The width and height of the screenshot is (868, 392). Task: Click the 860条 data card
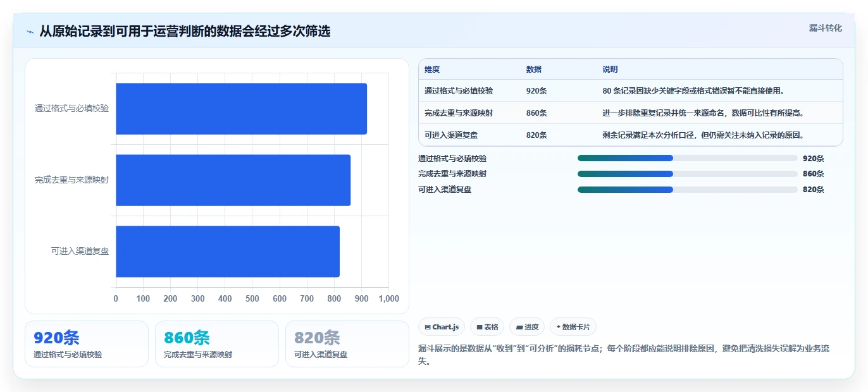(x=217, y=344)
